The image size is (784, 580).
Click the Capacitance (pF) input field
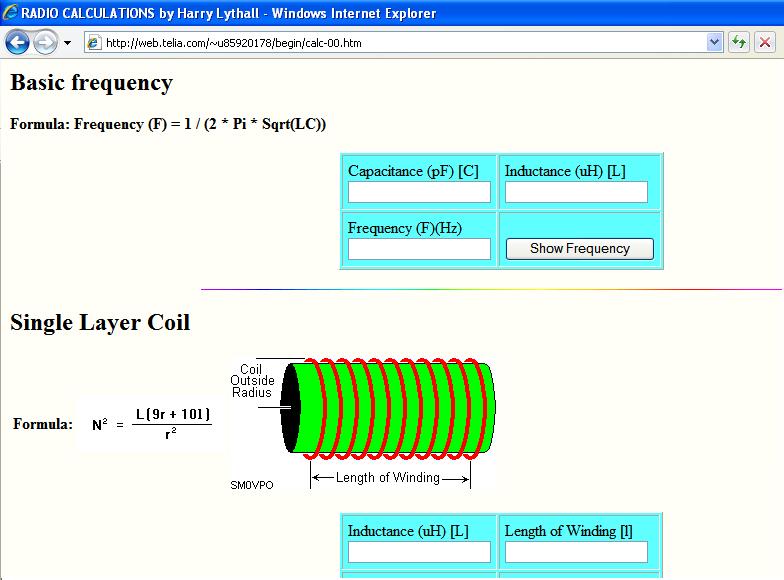tap(419, 192)
